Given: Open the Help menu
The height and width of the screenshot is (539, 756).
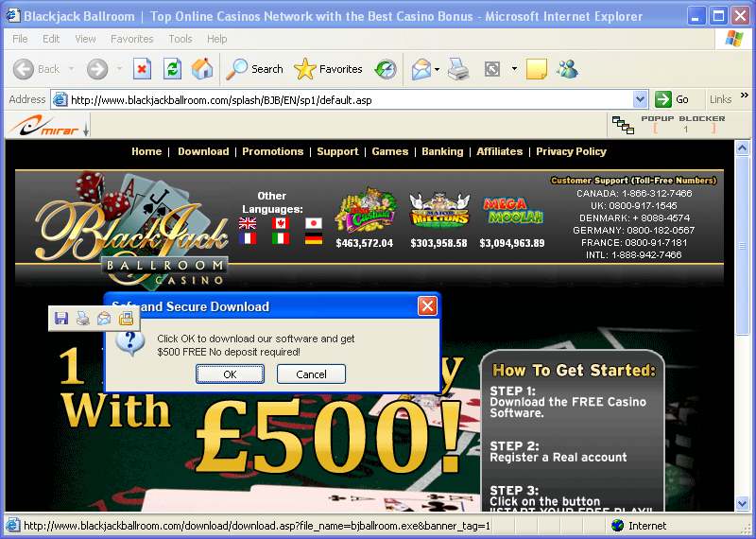Looking at the screenshot, I should [x=217, y=39].
